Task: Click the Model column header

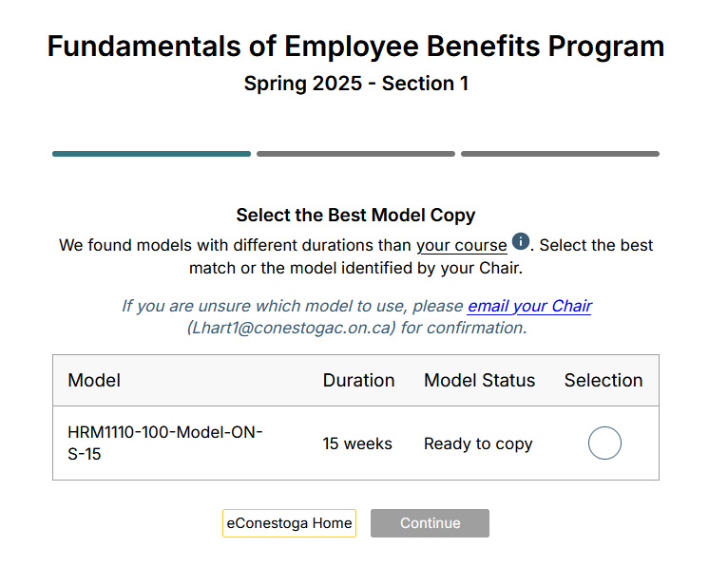Action: pos(94,381)
